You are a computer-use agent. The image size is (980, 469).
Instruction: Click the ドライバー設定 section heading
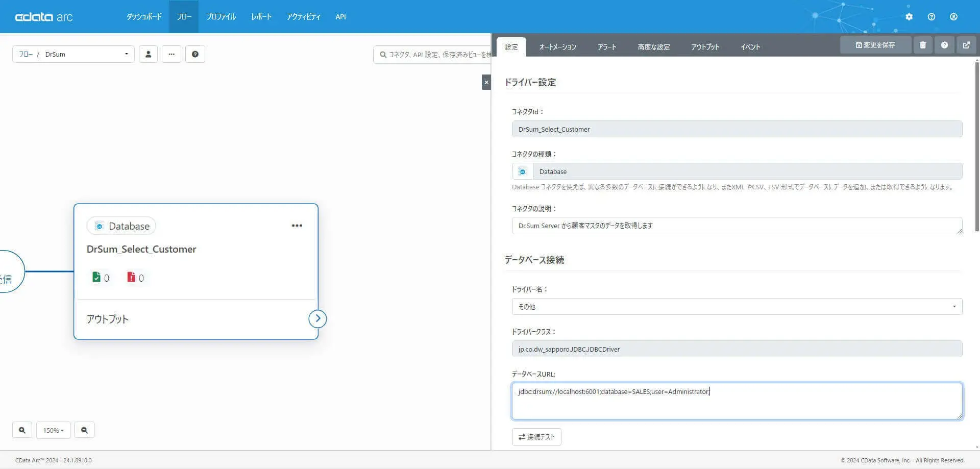[530, 82]
